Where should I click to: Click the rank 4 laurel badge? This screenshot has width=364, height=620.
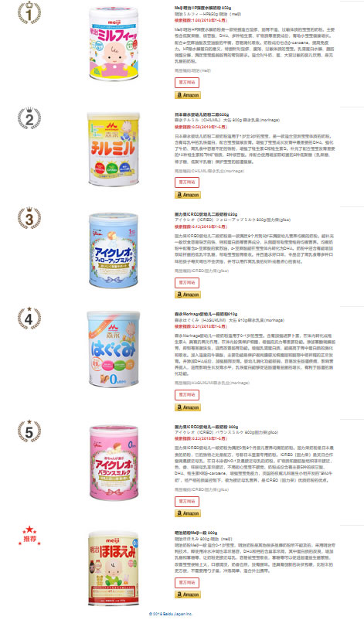[29, 318]
